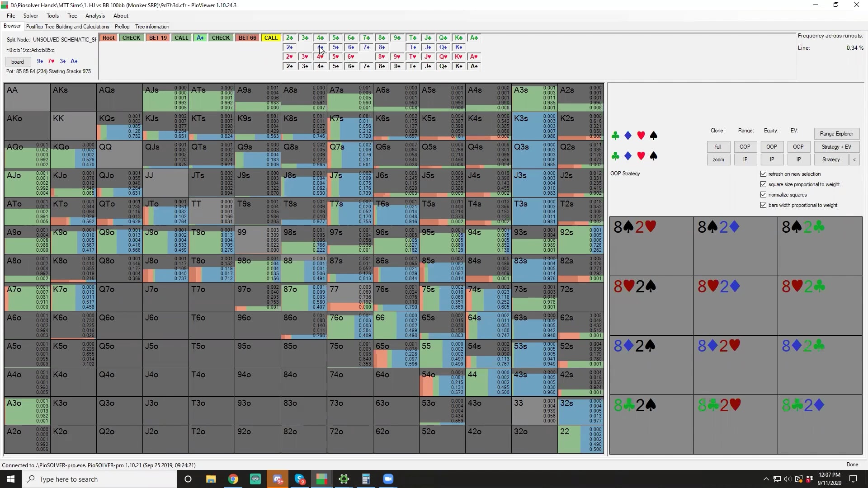Expand the system tray hidden icons arrow
The image size is (868, 488).
pyautogui.click(x=766, y=479)
